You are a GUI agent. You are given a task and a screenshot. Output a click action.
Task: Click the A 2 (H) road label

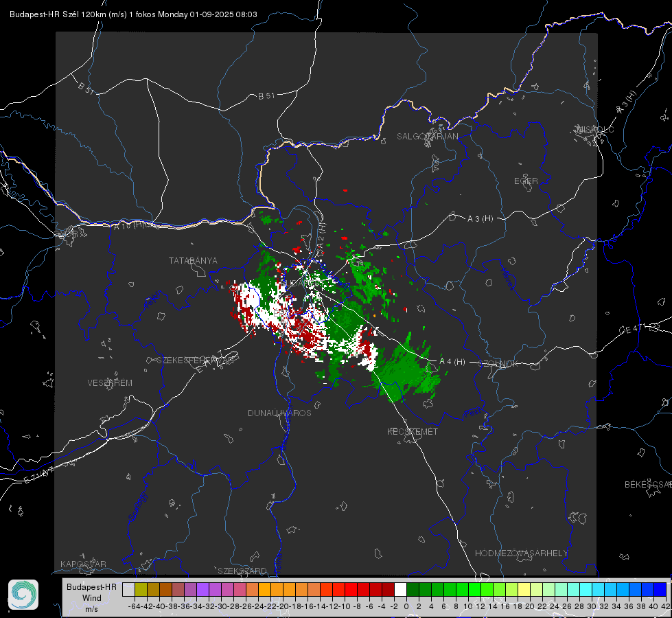(323, 236)
